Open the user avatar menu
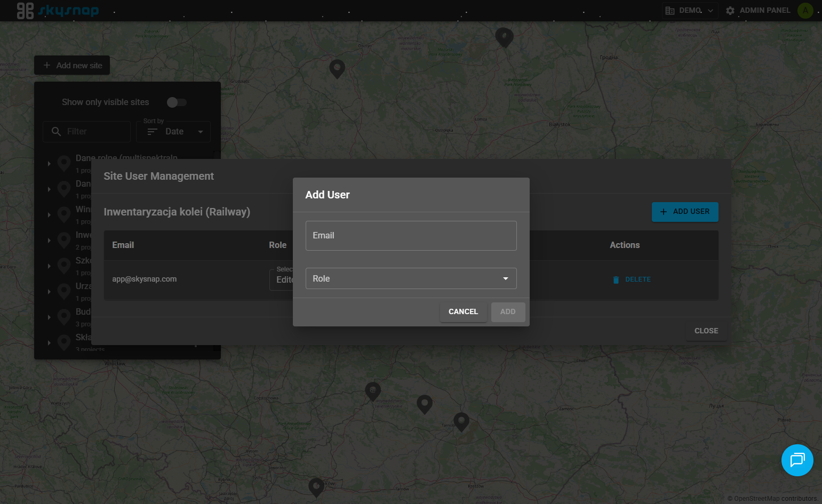Viewport: 822px width, 504px height. [805, 11]
